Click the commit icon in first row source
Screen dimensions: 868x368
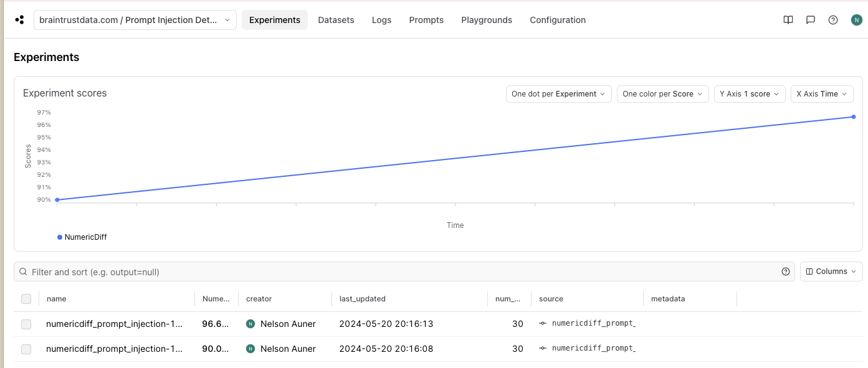543,324
